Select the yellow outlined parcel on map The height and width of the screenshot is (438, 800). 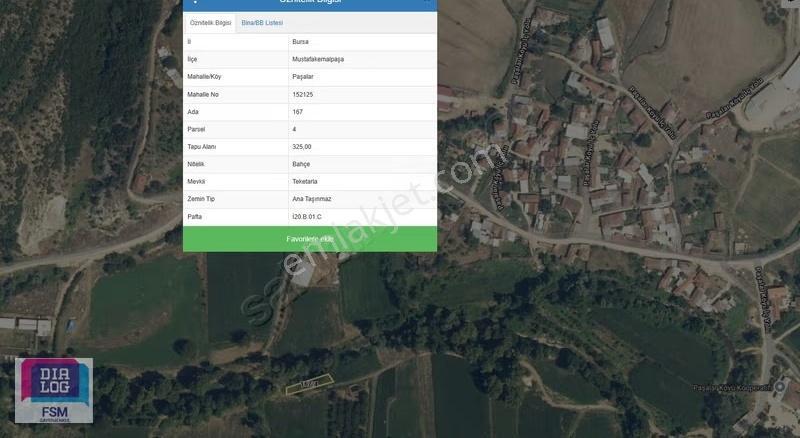(x=309, y=384)
